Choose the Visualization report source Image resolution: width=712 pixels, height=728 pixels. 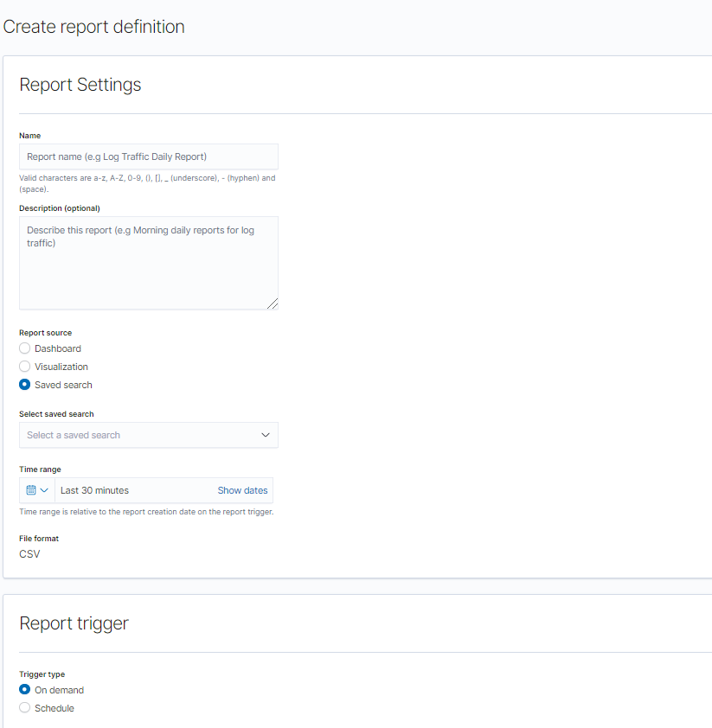click(x=25, y=367)
